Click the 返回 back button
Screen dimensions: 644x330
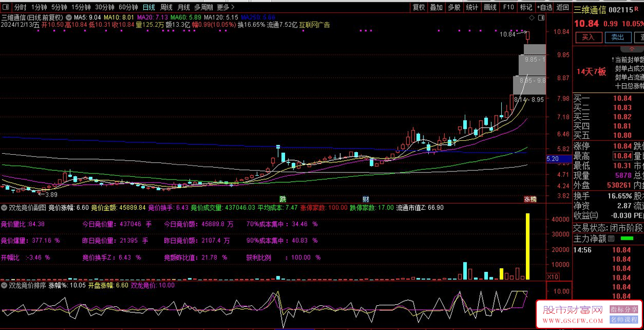click(x=562, y=8)
